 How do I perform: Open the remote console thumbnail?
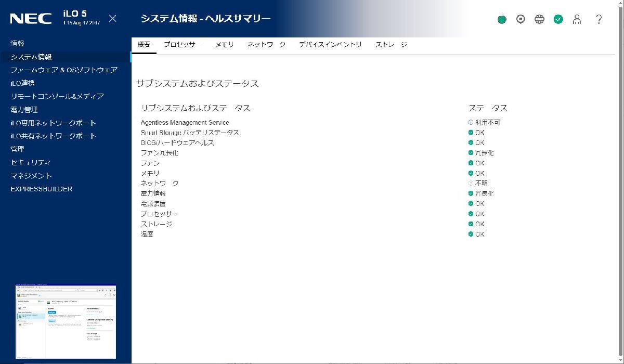pyautogui.click(x=66, y=322)
